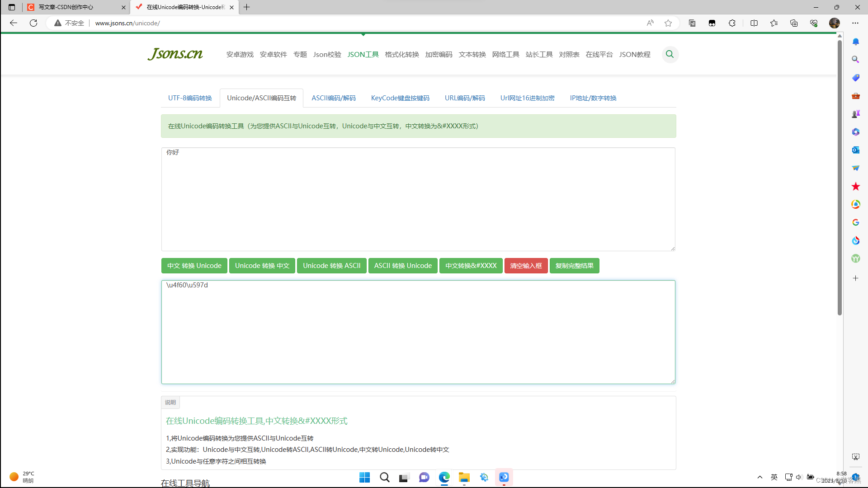Open Collections in the browser toolbar

(x=794, y=23)
